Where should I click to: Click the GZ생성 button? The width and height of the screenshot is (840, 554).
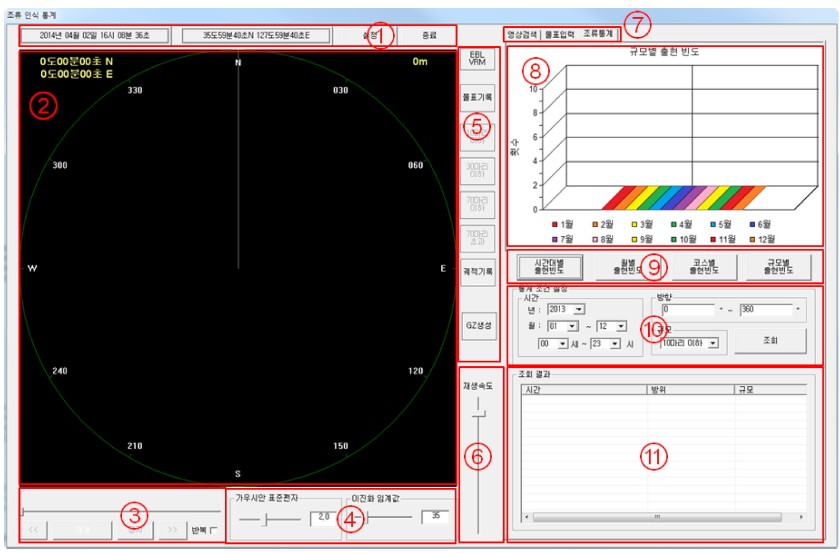coord(478,325)
